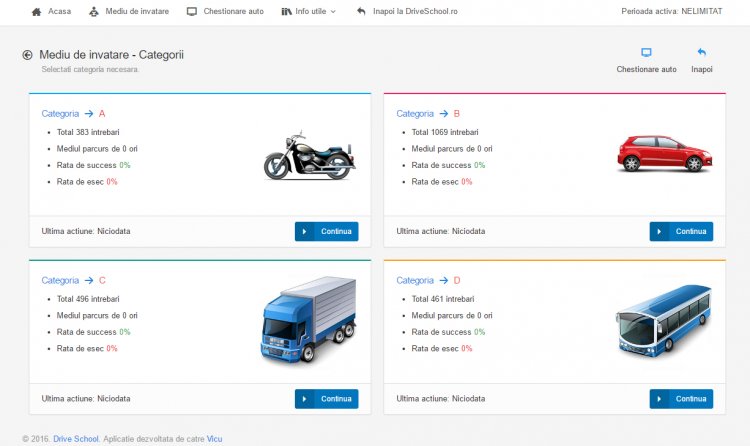The width and height of the screenshot is (750, 446).
Task: Click the motorcycle image in category A
Action: 309,156
